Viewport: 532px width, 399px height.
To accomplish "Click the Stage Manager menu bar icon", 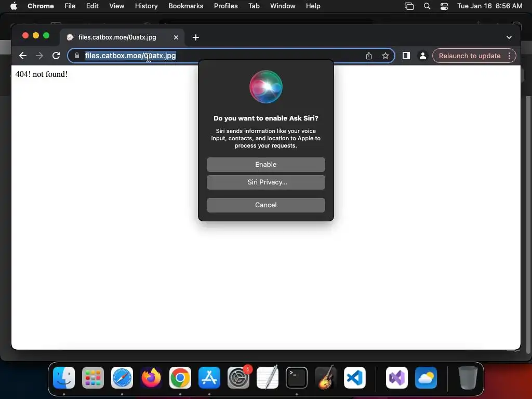I will 409,6.
